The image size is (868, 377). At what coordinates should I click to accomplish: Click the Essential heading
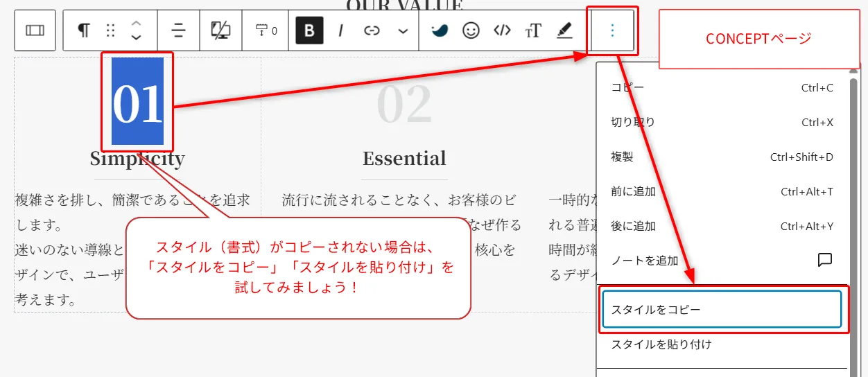coord(404,158)
